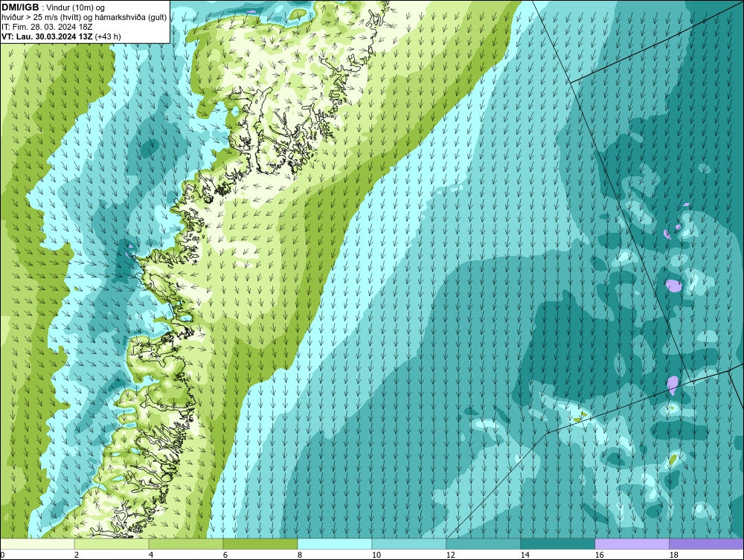Click the 8–10 m/s light cyan legend swatch

pyautogui.click(x=335, y=544)
